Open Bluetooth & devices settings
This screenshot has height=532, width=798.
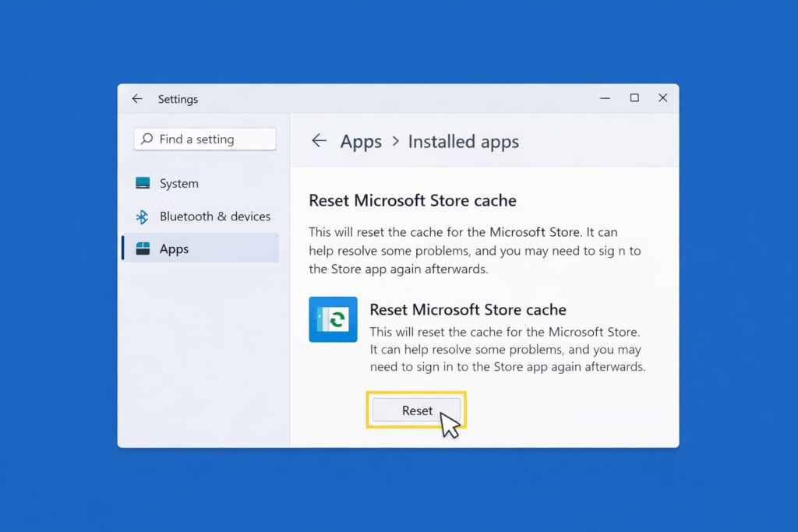(215, 217)
